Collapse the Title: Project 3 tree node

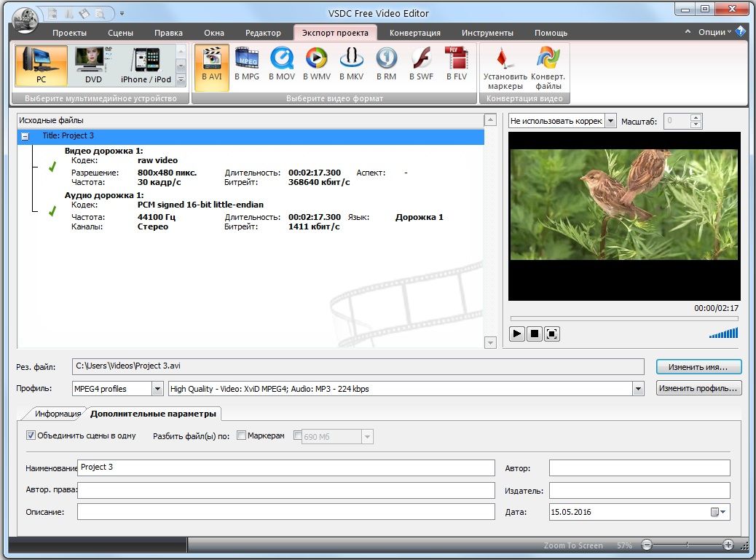click(25, 136)
